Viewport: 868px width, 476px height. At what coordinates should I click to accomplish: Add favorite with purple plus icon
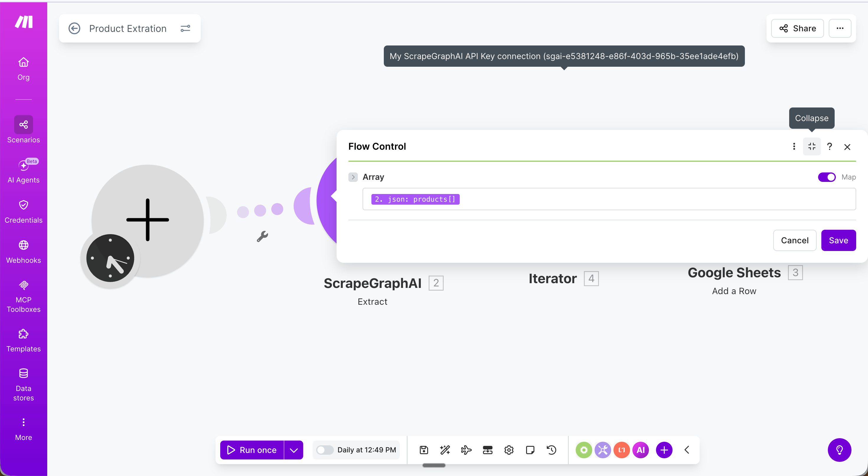tap(664, 450)
